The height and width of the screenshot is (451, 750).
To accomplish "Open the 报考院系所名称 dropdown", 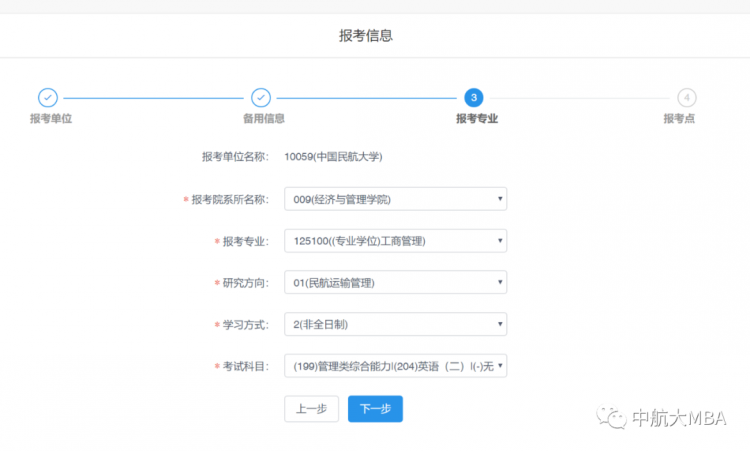I will coord(396,199).
